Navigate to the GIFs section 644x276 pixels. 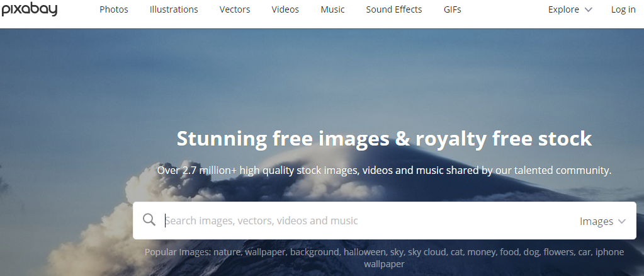pyautogui.click(x=452, y=9)
